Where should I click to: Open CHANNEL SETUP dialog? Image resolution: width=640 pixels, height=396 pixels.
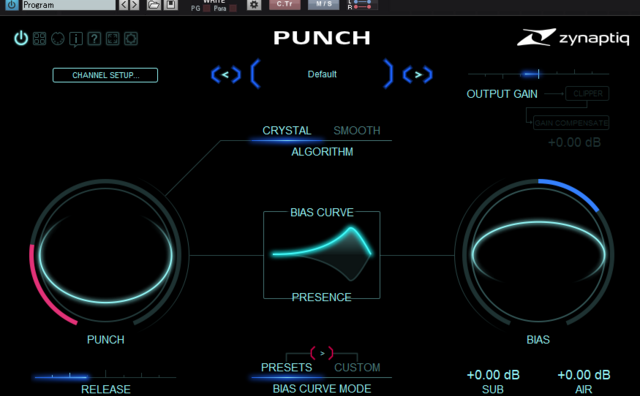[x=105, y=75]
